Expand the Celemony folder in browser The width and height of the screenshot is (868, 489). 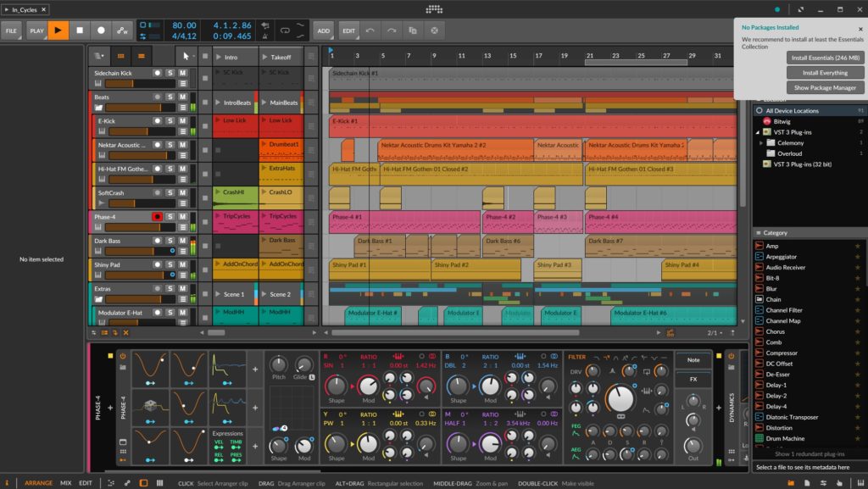coord(761,142)
